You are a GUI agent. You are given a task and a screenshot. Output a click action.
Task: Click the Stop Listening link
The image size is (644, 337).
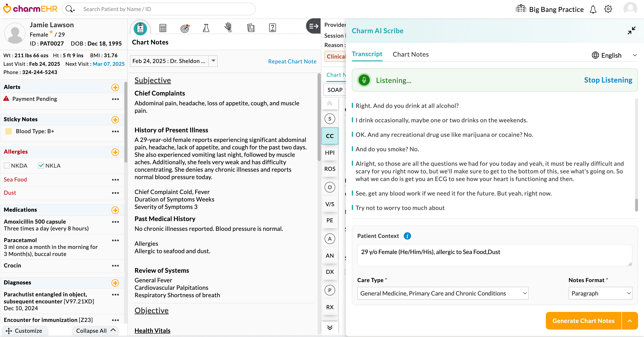click(x=608, y=80)
